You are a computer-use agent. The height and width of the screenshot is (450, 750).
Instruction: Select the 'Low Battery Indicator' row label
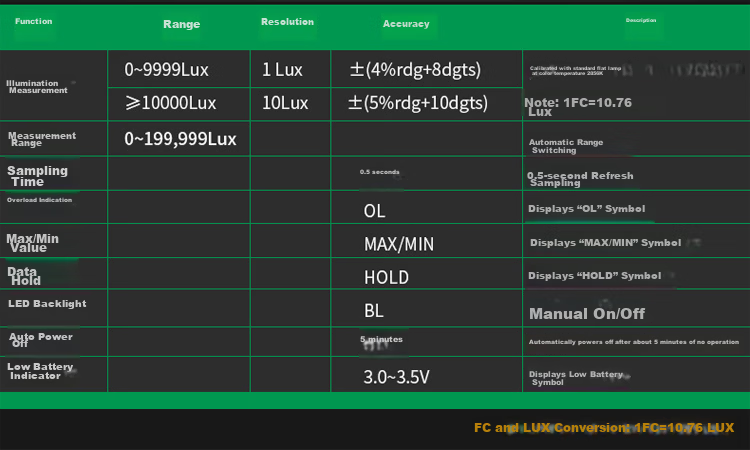tap(40, 371)
